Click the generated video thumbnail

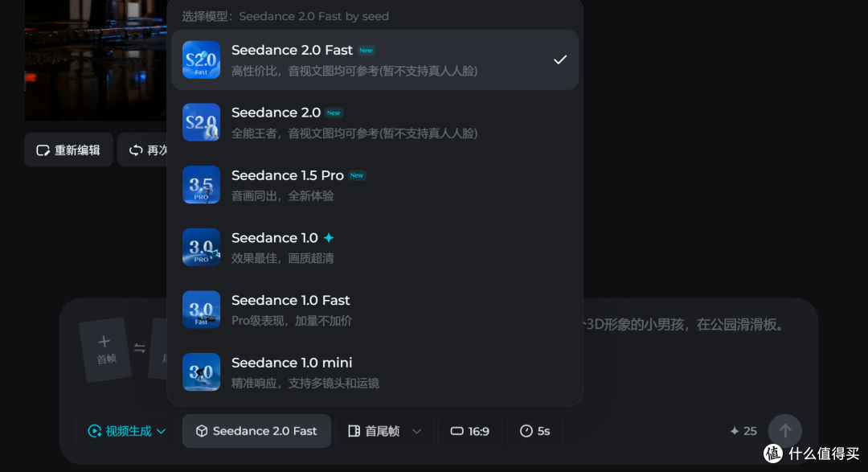tap(95, 60)
